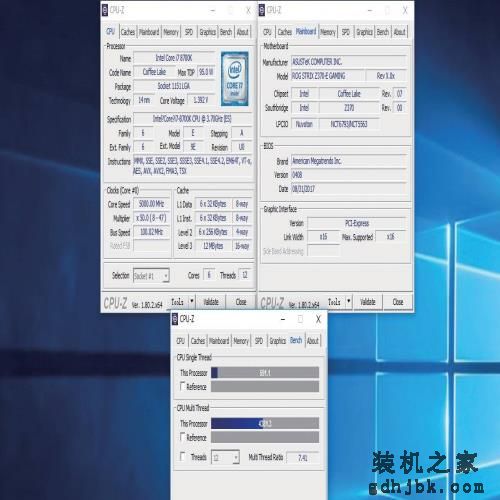
Task: Open the Graphics tab in the Bench window
Action: [x=277, y=341]
